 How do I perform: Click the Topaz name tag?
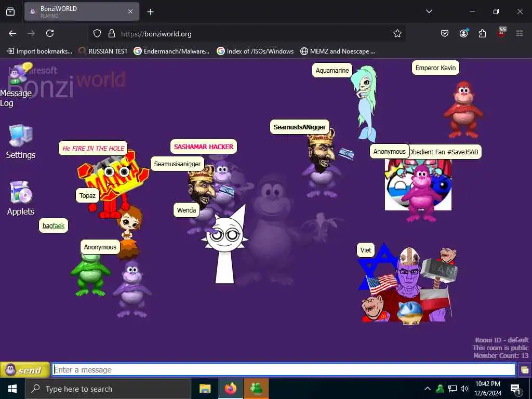(87, 195)
